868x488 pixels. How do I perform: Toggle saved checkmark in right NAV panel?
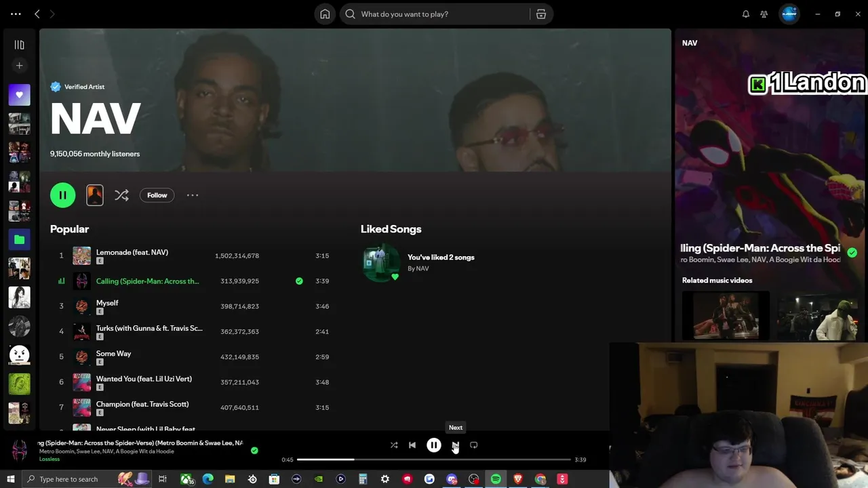(852, 252)
